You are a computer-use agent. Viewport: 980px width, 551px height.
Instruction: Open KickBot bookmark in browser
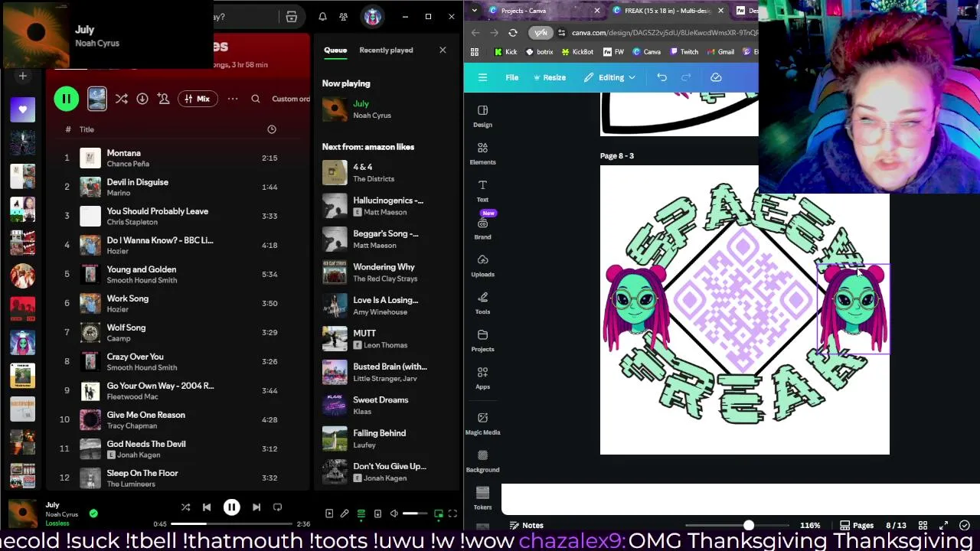click(x=577, y=52)
